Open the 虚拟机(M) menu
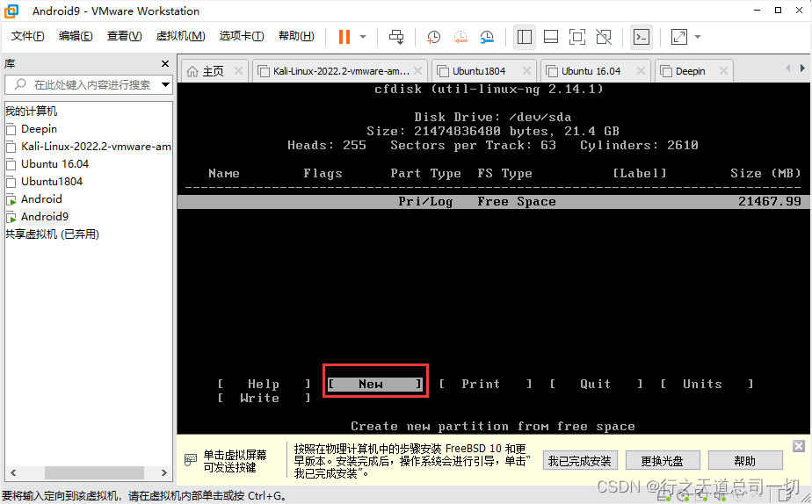The height and width of the screenshot is (504, 812). (x=180, y=36)
